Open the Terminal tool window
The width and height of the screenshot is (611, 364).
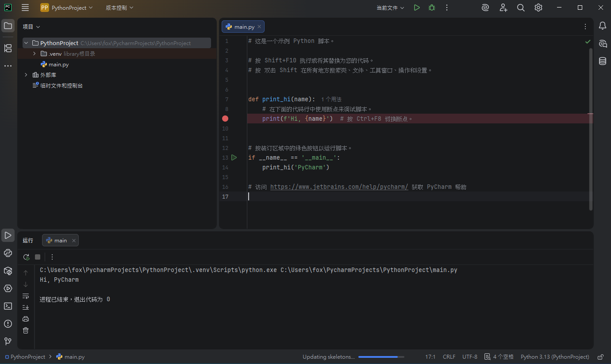click(8, 306)
